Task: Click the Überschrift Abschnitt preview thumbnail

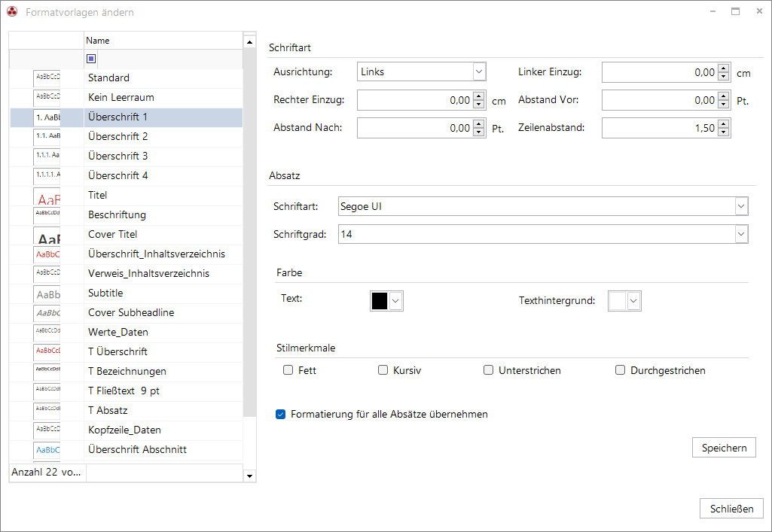Action: pos(47,450)
